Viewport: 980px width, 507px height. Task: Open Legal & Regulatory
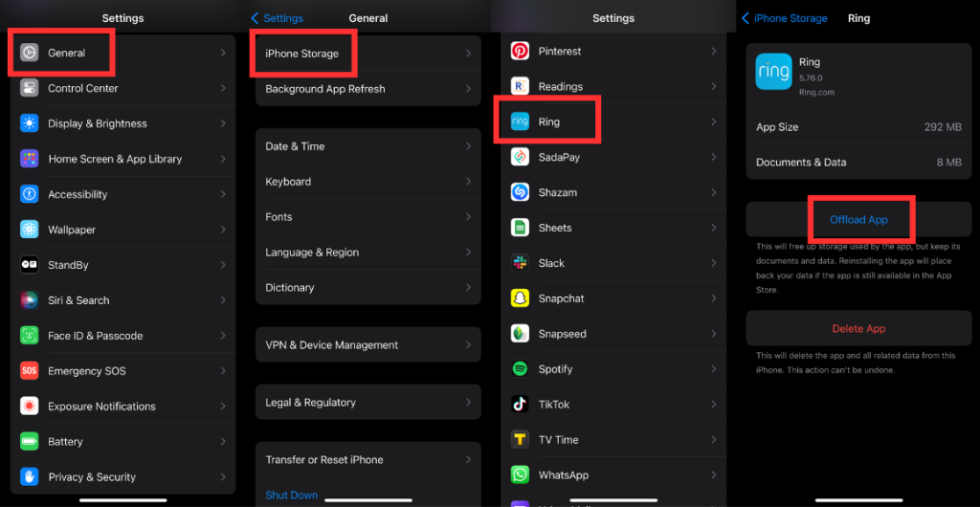coord(368,402)
